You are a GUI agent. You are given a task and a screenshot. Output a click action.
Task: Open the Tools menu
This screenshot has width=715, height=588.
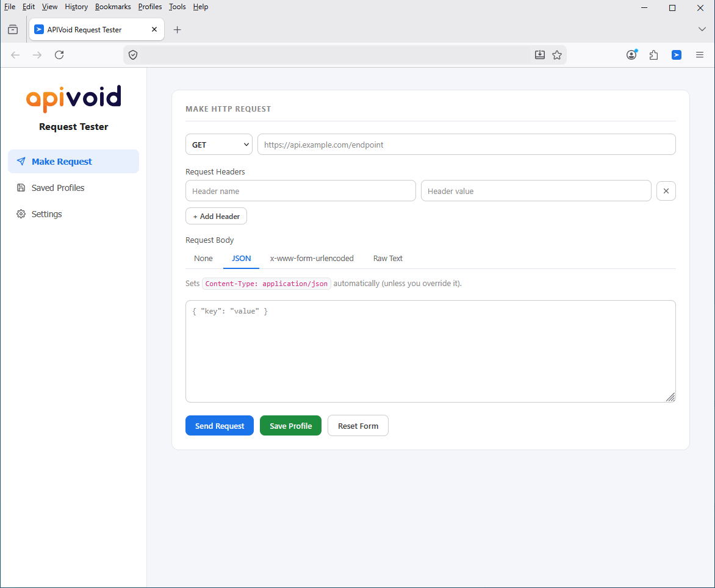[178, 7]
